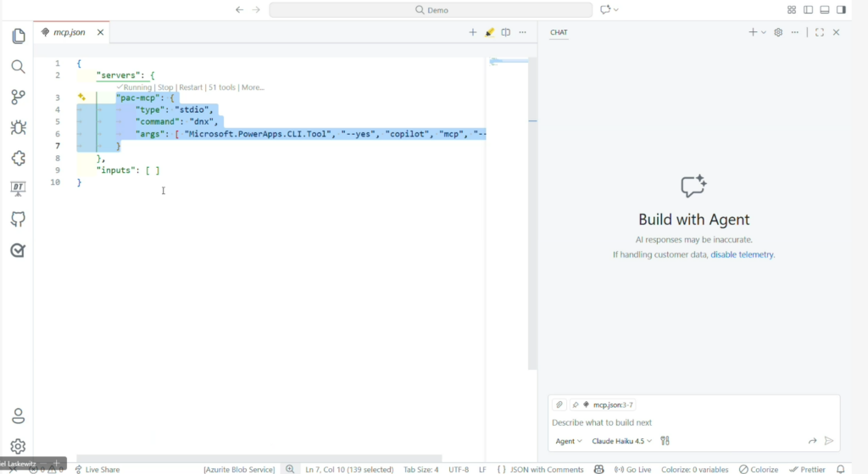This screenshot has height=474, width=868.
Task: Select the mcp.json editor tab
Action: (69, 32)
